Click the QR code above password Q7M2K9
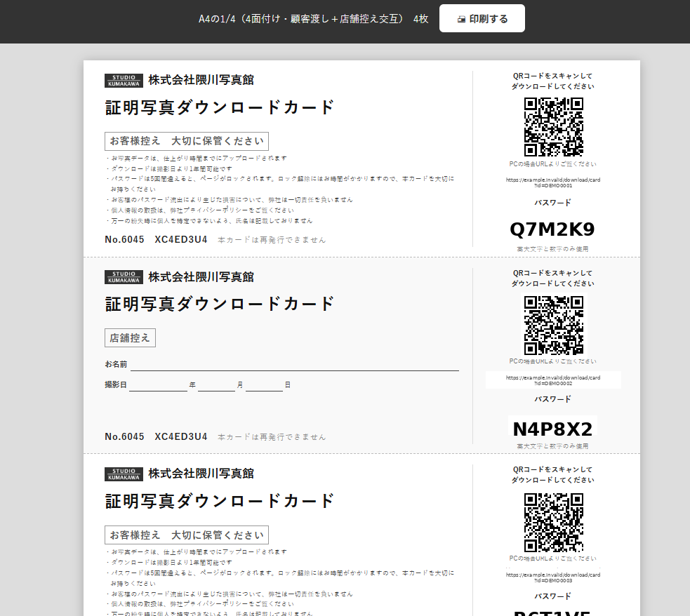Screen dimensions: 690x616 (553, 127)
